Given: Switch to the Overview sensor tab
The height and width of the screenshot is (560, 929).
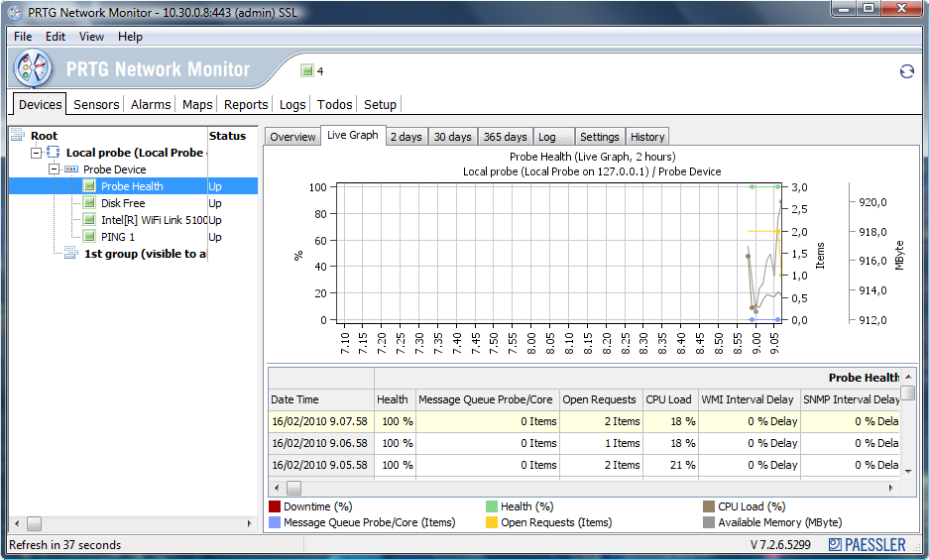Looking at the screenshot, I should (x=292, y=137).
